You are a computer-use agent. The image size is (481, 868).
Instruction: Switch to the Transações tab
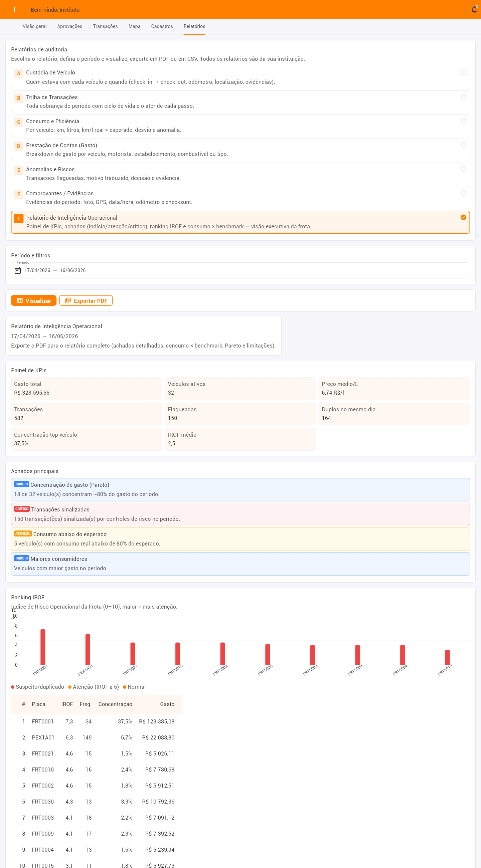(x=105, y=26)
